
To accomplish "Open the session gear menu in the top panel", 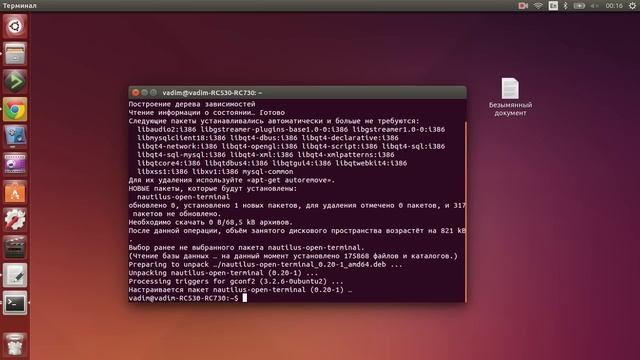I will coord(632,6).
